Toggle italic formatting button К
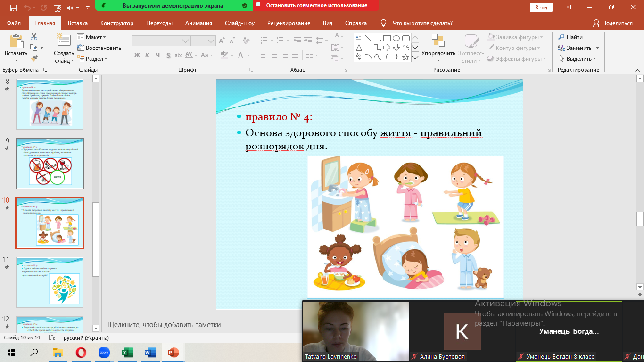 pos(147,55)
